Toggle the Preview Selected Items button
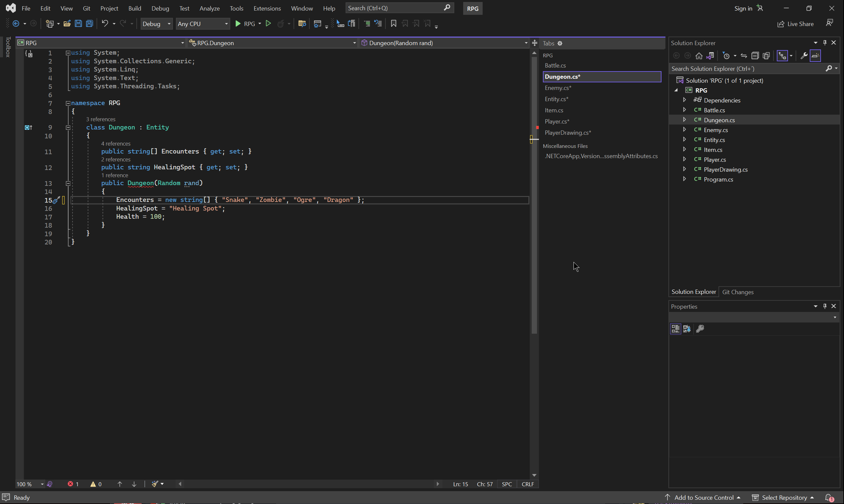 [815, 56]
